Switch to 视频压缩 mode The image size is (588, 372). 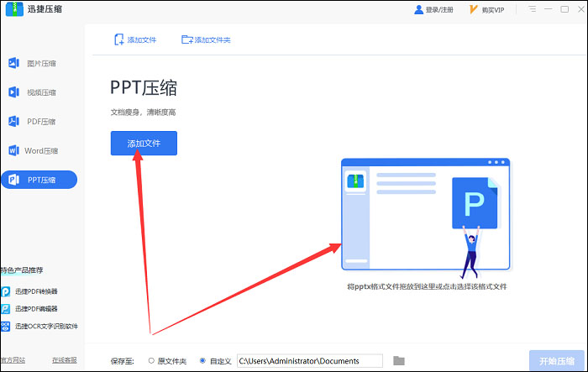(x=40, y=92)
